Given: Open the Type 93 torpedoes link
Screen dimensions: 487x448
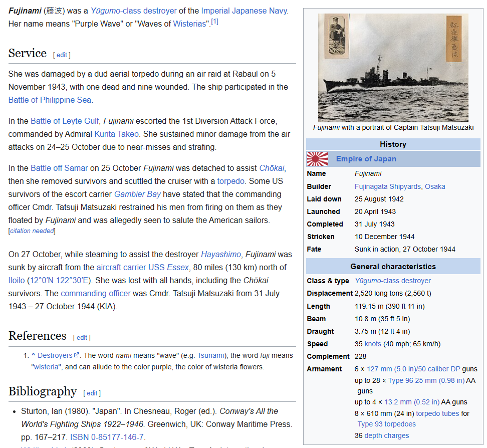Looking at the screenshot, I should [x=386, y=424].
